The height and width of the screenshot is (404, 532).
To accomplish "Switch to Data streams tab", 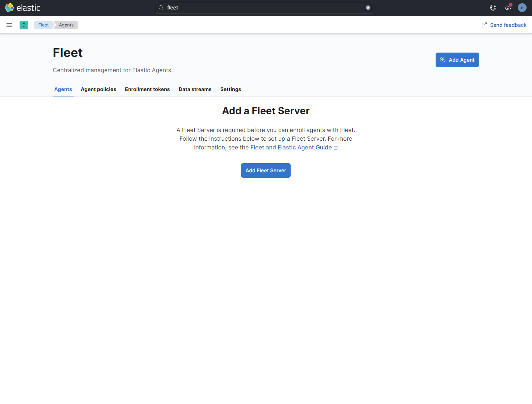I will click(x=195, y=89).
